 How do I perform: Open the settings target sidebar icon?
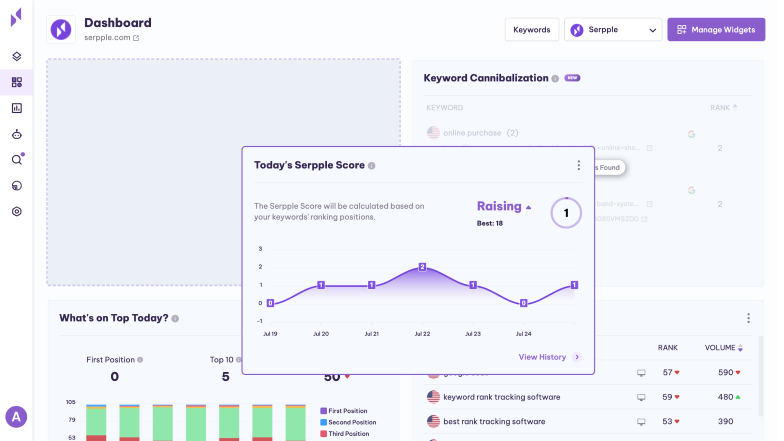[x=16, y=212]
